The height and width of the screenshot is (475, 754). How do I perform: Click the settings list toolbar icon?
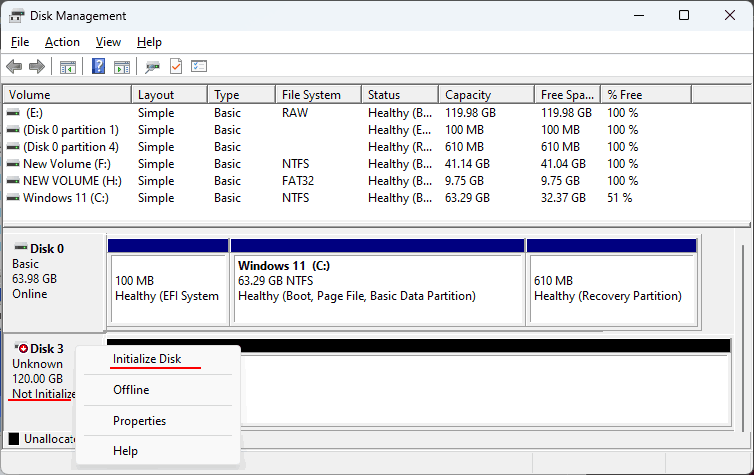199,66
